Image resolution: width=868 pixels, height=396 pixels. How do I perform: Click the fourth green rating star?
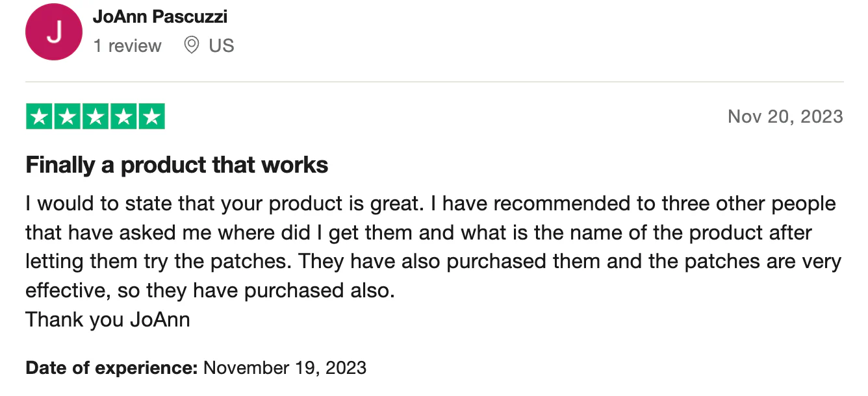123,117
